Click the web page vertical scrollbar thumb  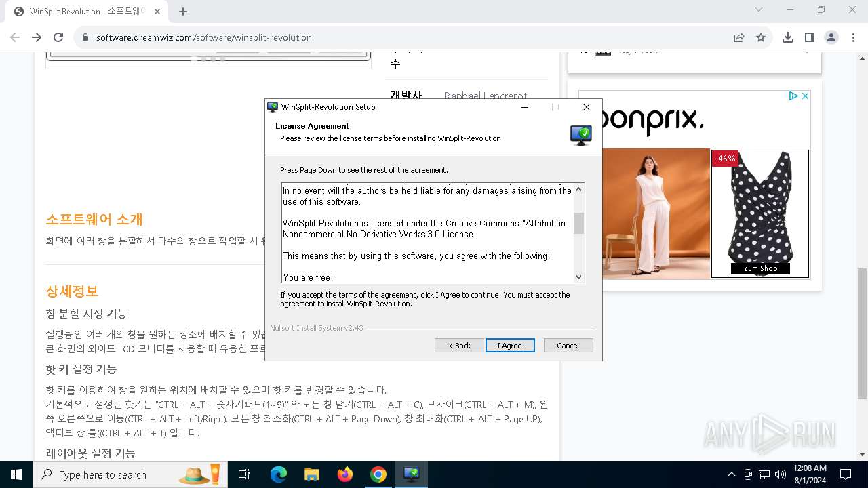[x=862, y=333]
